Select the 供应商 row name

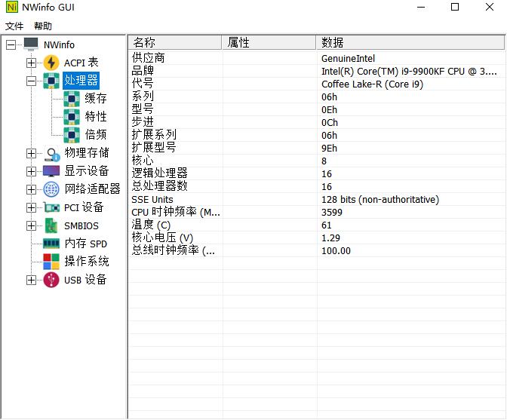coord(148,58)
